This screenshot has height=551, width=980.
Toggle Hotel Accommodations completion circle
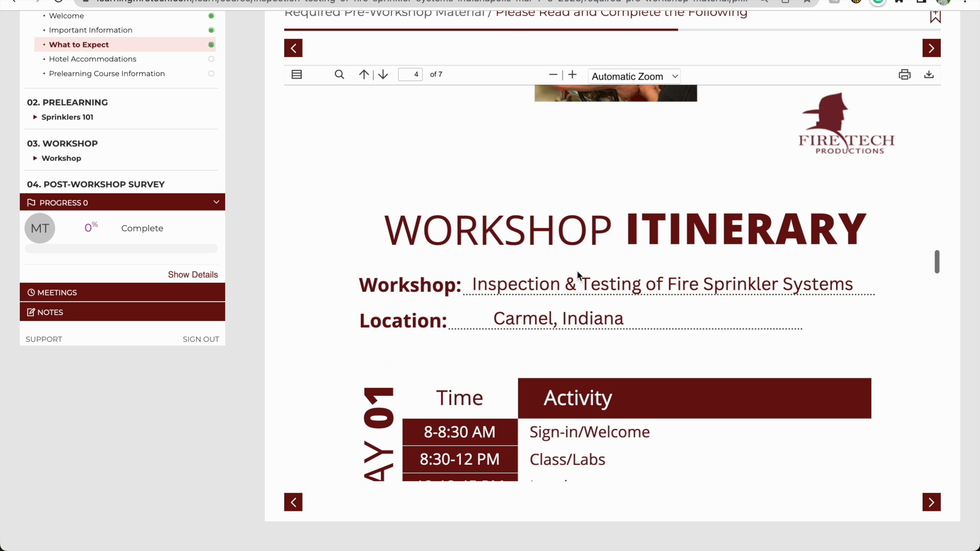click(211, 59)
